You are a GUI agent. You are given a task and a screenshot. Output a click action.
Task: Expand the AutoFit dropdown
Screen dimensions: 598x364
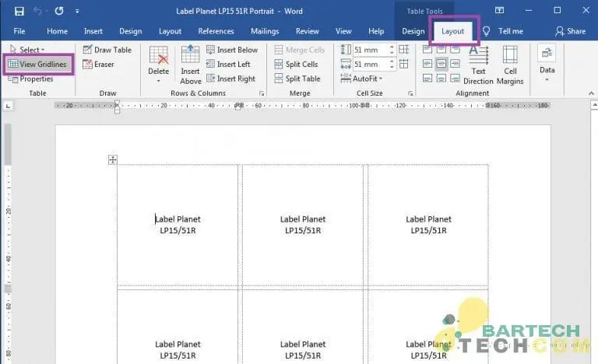point(361,79)
